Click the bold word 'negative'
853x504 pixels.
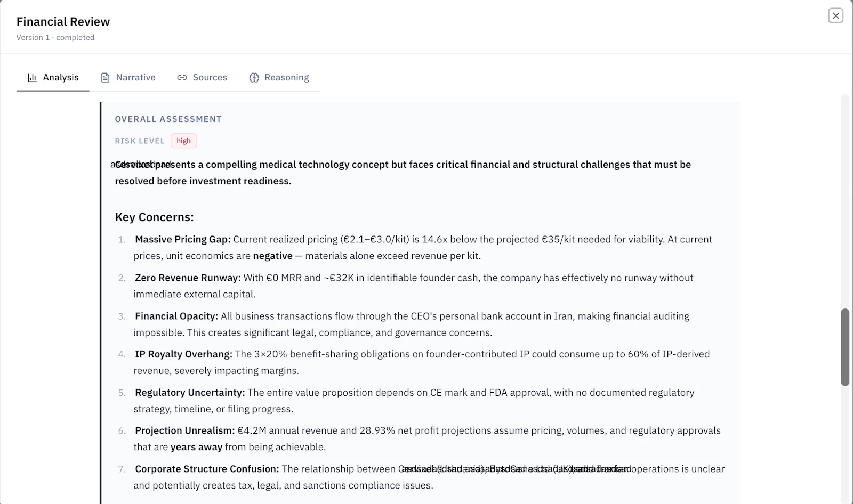(x=272, y=256)
